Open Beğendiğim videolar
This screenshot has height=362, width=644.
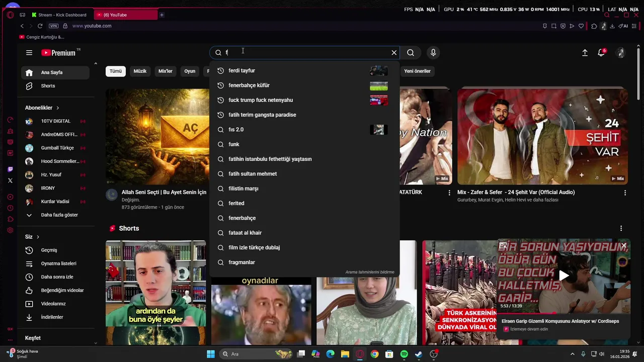[x=55, y=291]
